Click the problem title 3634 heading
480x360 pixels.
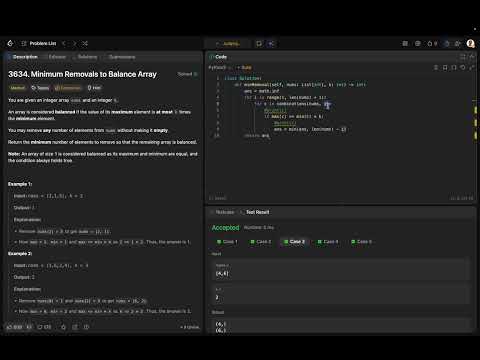click(x=82, y=74)
